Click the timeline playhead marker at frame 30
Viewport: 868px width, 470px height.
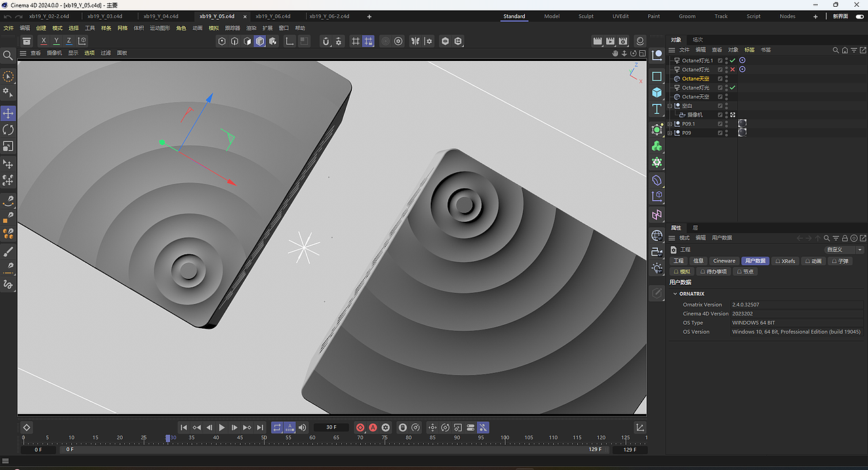tap(168, 439)
